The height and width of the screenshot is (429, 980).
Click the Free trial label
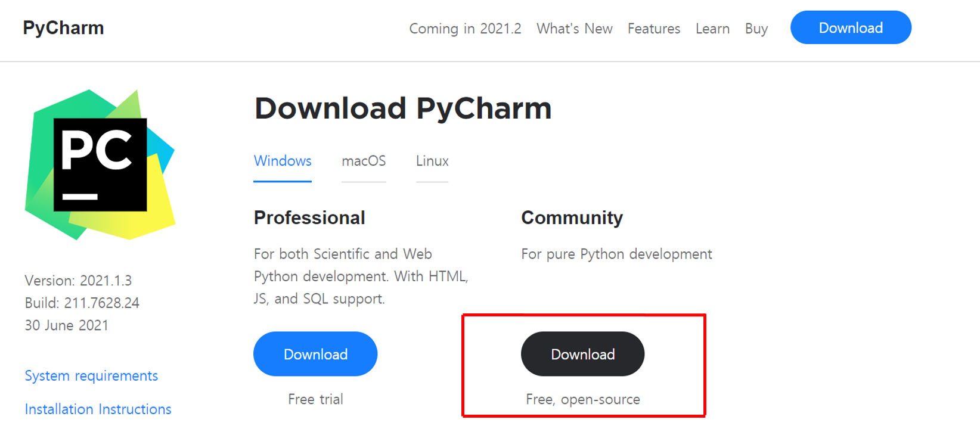[x=315, y=399]
